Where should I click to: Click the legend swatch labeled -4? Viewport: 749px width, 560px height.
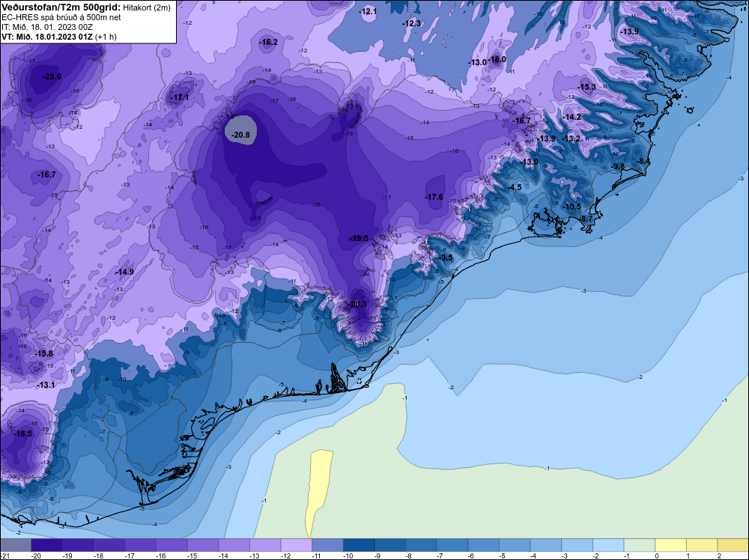[546, 545]
